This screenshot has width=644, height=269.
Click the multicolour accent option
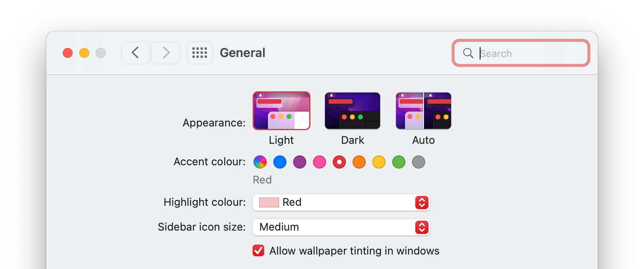pyautogui.click(x=260, y=162)
